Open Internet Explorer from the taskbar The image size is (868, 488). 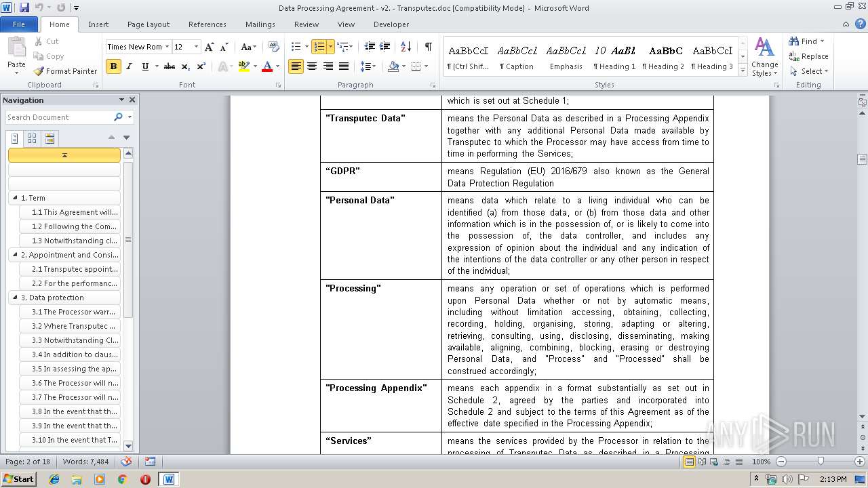54,479
